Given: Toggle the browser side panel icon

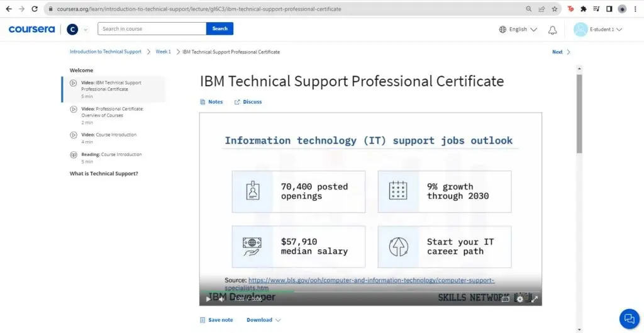Looking at the screenshot, I should point(609,9).
